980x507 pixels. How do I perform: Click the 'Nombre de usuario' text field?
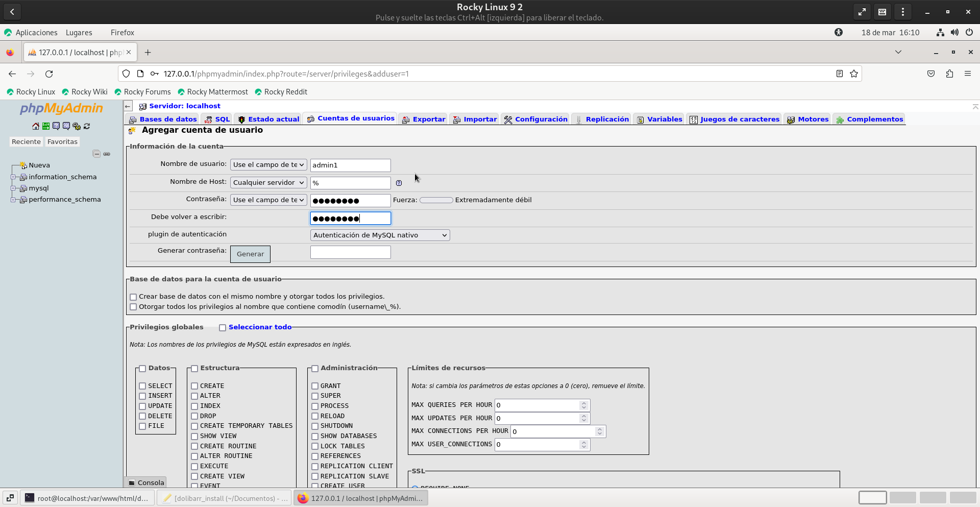350,165
